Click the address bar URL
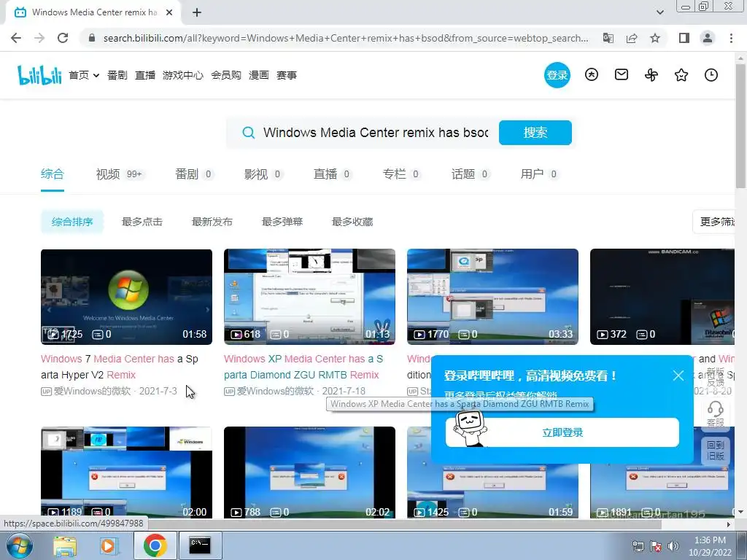The height and width of the screenshot is (560, 747). pos(346,38)
